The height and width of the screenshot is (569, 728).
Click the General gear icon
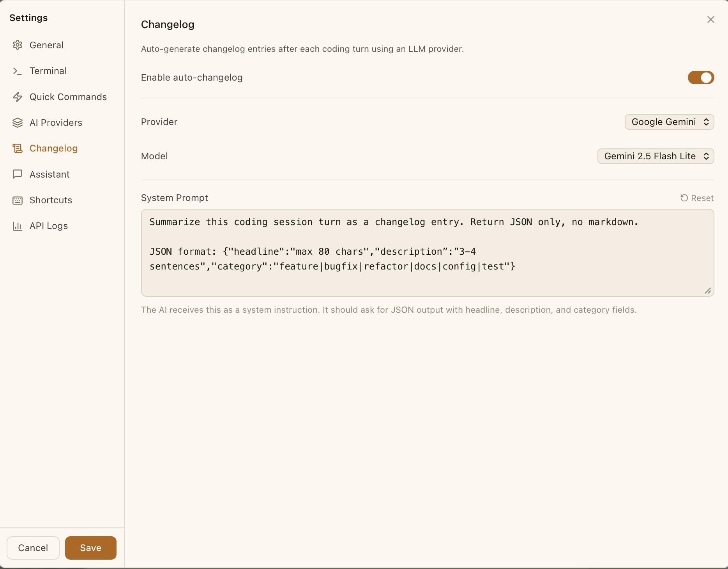coord(18,45)
